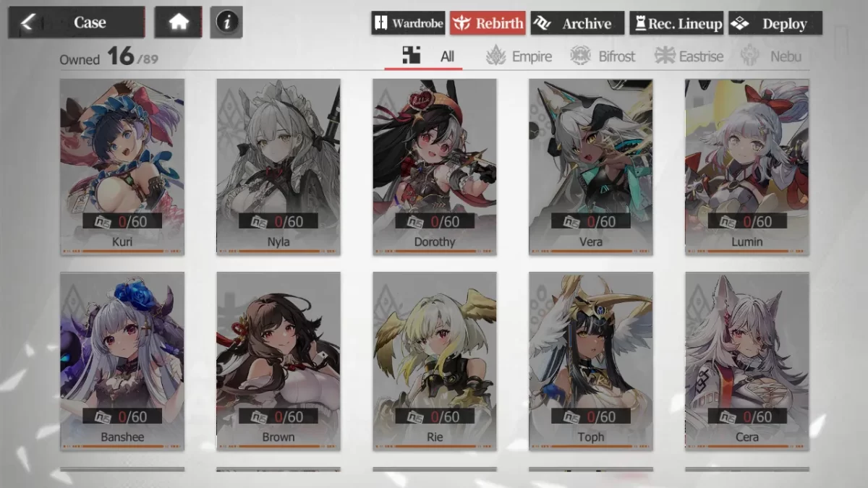Image resolution: width=868 pixels, height=488 pixels.
Task: Tap the Deploy button
Action: click(775, 23)
